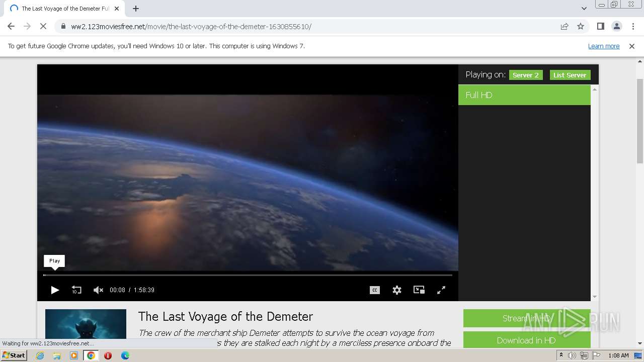
Task: Seek along the video progress bar
Action: point(248,275)
